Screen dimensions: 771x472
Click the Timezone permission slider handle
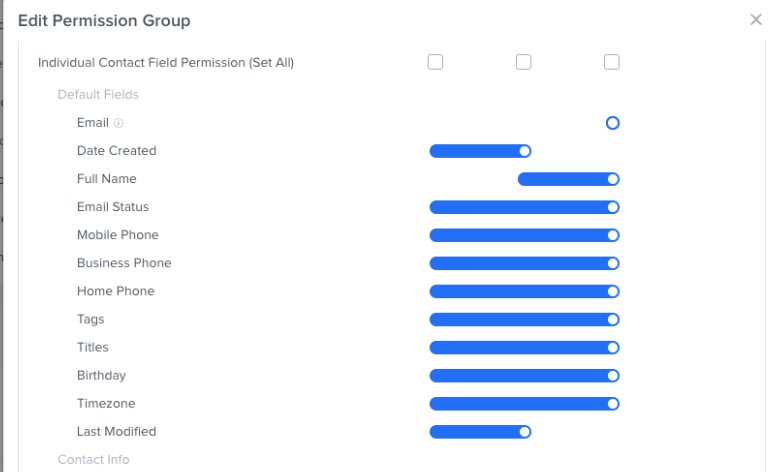[613, 404]
